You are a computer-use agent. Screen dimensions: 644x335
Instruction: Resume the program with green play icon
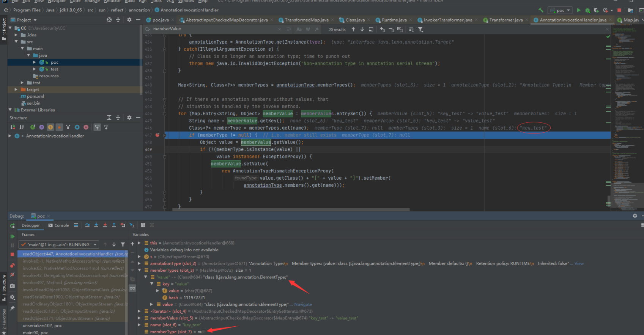[12, 236]
